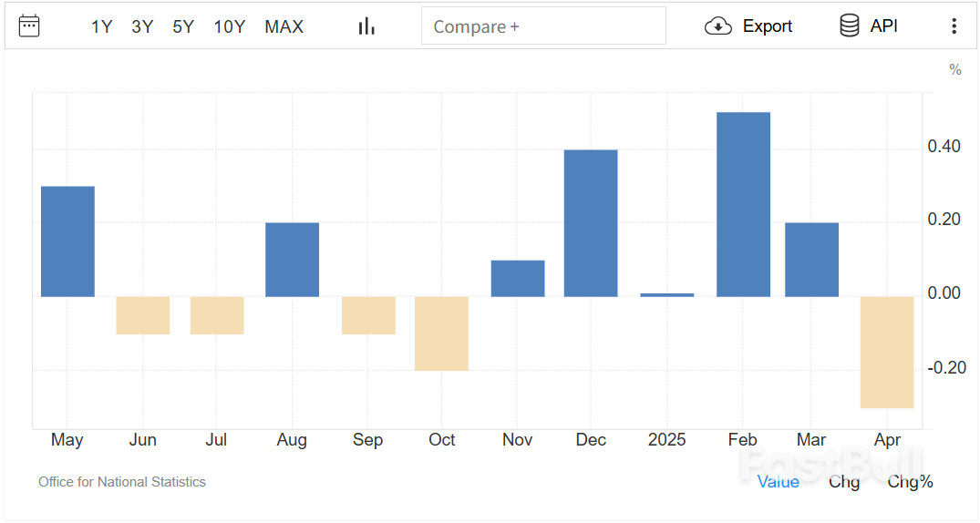
Task: Click the Compare + input field
Action: tap(543, 26)
